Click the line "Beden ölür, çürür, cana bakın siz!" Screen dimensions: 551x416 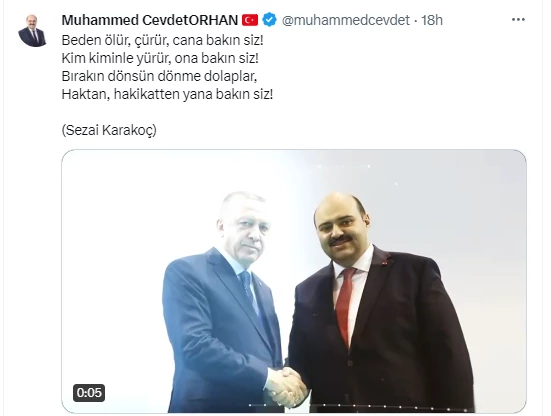(x=162, y=40)
